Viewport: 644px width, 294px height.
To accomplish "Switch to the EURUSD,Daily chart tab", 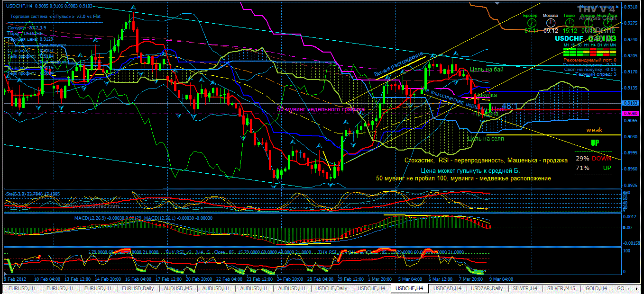I will coord(138,288).
